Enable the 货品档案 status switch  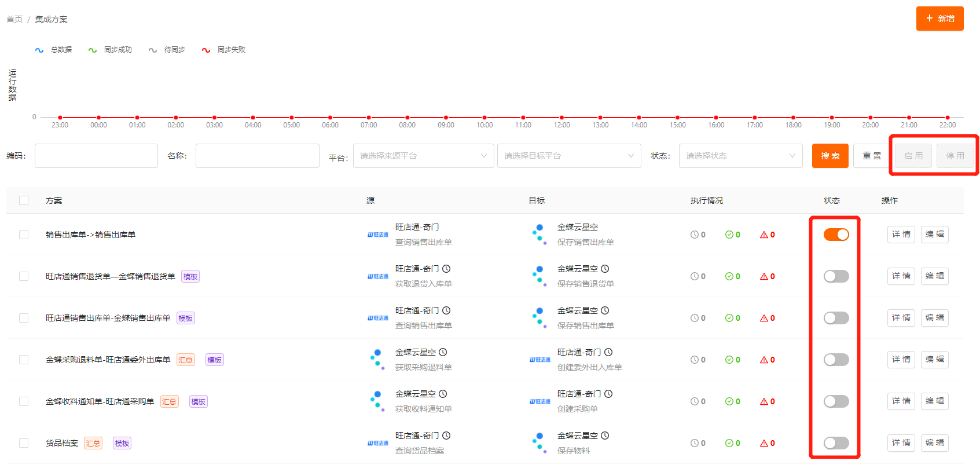[836, 443]
